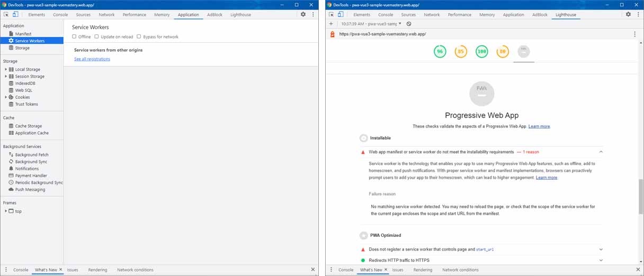Switch to Elements tab in left window
The width and height of the screenshot is (644, 276).
(x=37, y=15)
